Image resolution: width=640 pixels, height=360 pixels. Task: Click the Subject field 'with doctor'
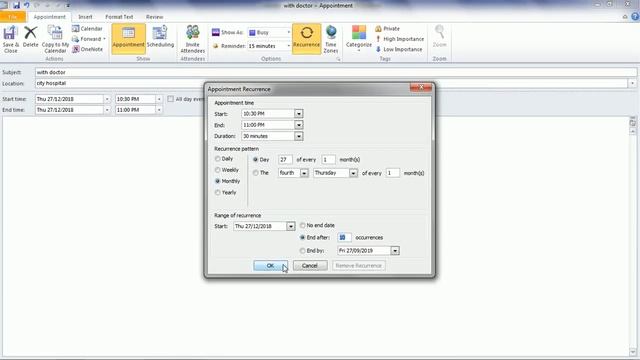point(336,72)
